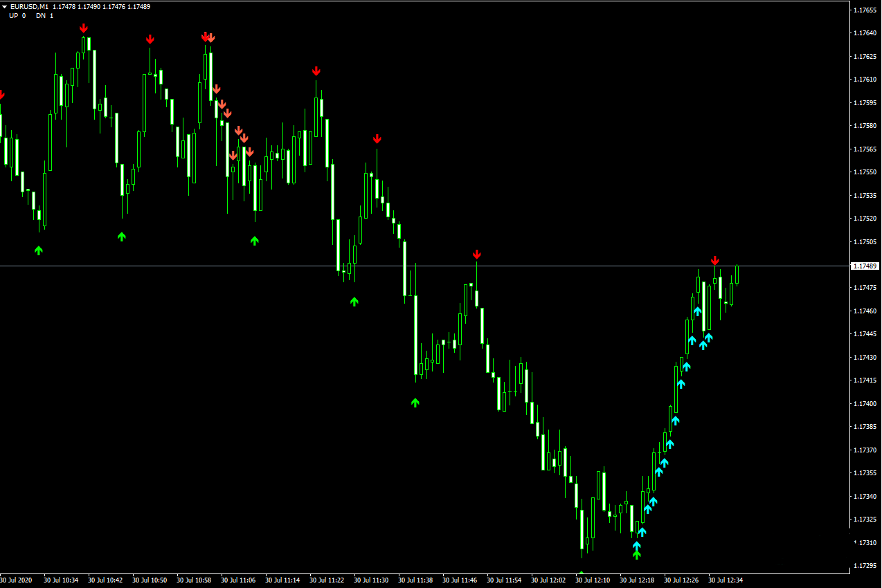Click the red down arrow on the bid price line
This screenshot has height=588, width=882.
[476, 255]
